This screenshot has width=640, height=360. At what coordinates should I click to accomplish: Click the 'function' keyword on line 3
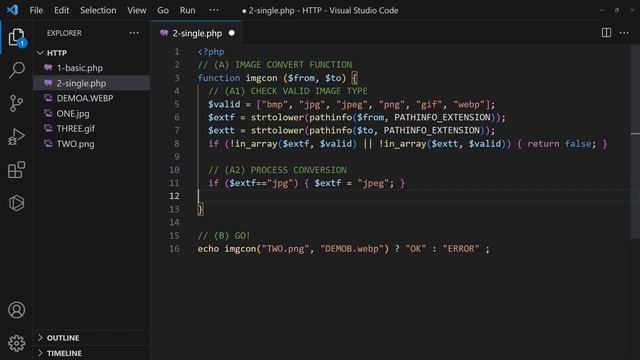coord(219,78)
